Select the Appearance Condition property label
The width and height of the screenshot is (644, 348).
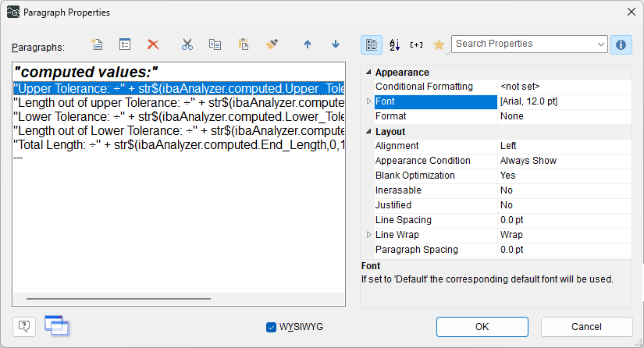pos(422,161)
